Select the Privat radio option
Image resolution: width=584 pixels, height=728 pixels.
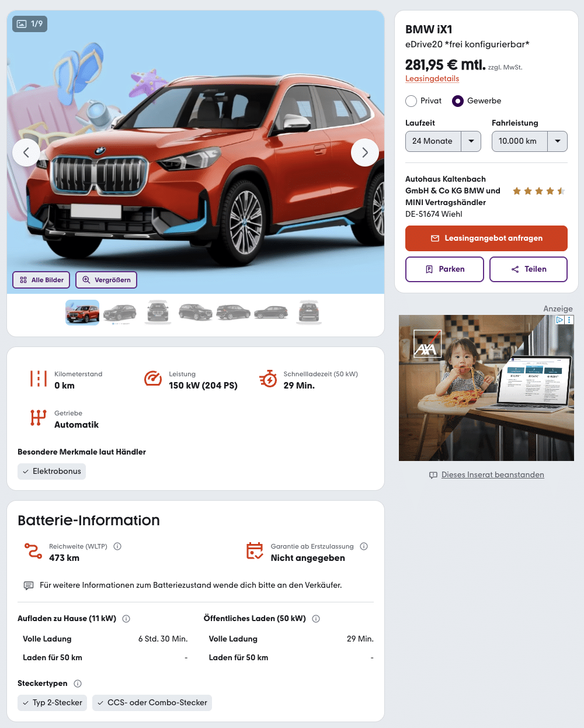(x=411, y=101)
